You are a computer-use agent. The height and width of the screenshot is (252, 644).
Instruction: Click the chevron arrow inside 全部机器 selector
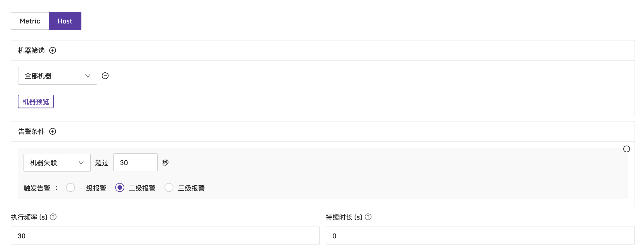[88, 75]
